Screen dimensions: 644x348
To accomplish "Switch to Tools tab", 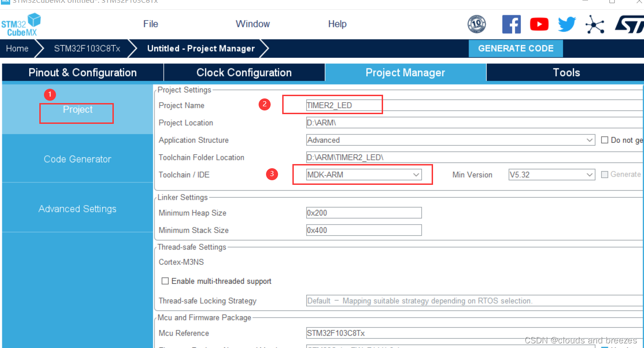I will [566, 73].
